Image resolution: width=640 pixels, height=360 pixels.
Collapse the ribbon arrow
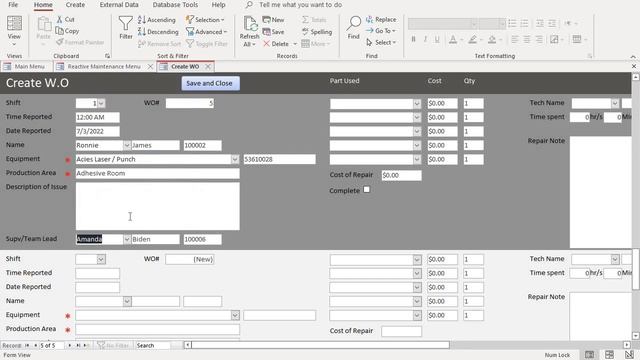pyautogui.click(x=633, y=56)
